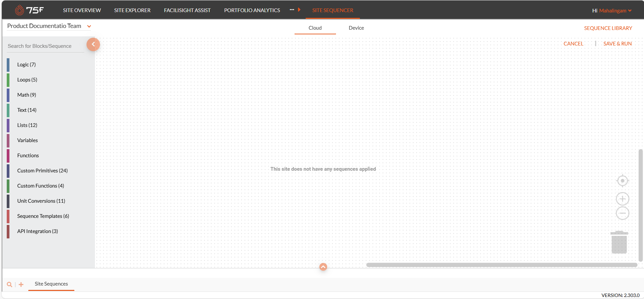This screenshot has height=299, width=644.
Task: Zoom out of the canvas with the minus icon
Action: tap(622, 213)
